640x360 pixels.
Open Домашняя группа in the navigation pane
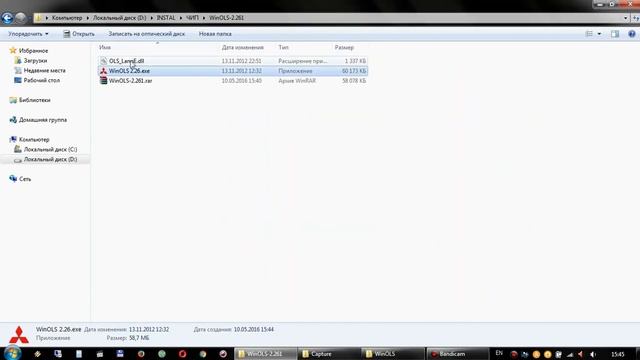tap(43, 120)
